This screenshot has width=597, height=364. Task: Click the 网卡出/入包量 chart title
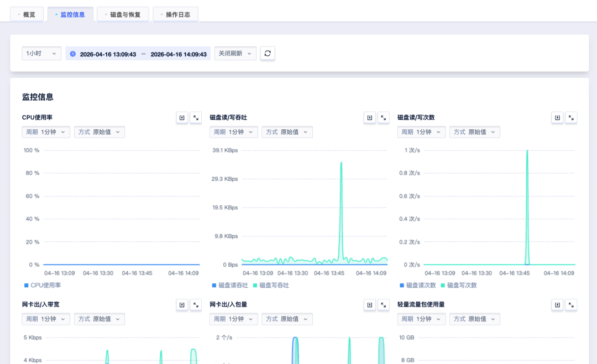coord(228,305)
